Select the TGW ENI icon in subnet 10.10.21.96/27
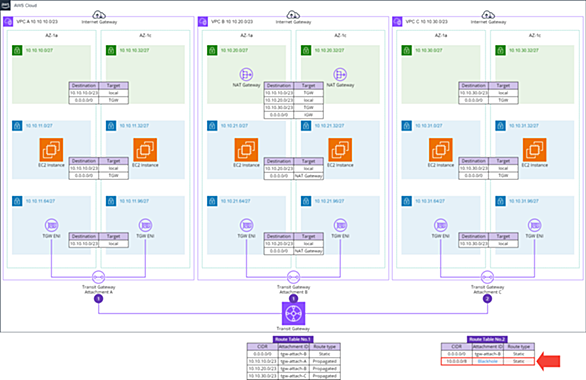586x380 pixels. click(340, 225)
